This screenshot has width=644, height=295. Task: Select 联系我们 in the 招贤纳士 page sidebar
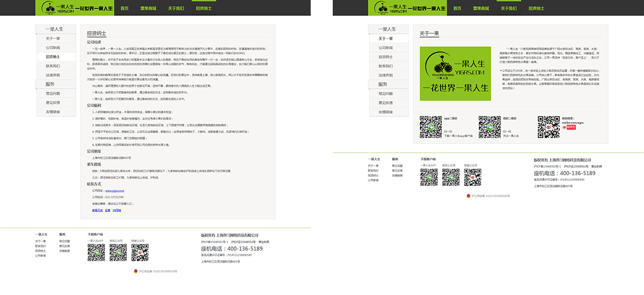pos(53,66)
